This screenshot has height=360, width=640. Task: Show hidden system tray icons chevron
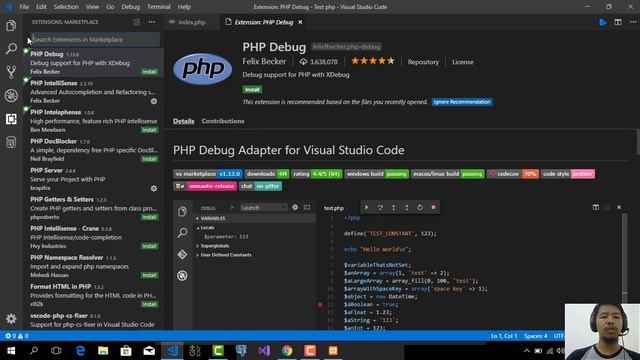[527, 351]
